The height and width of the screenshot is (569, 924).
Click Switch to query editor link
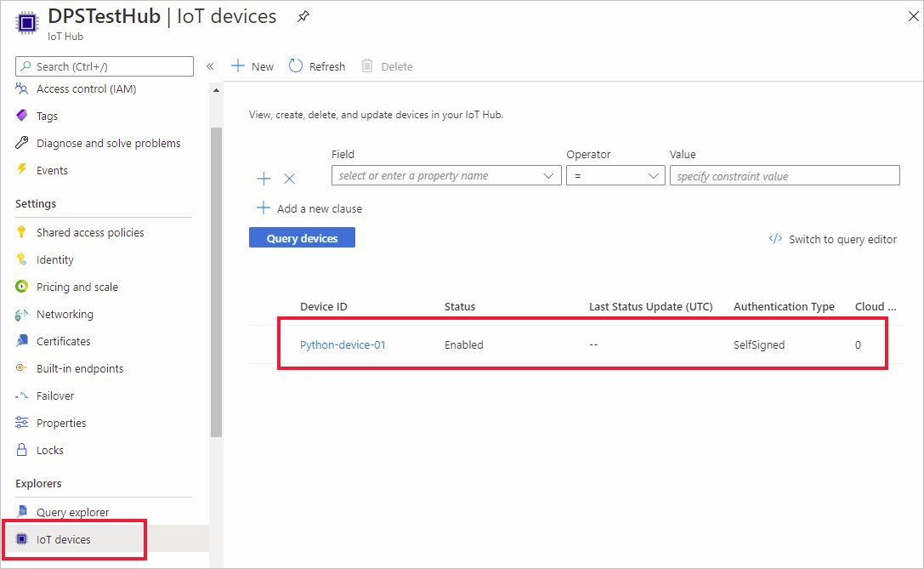842,239
